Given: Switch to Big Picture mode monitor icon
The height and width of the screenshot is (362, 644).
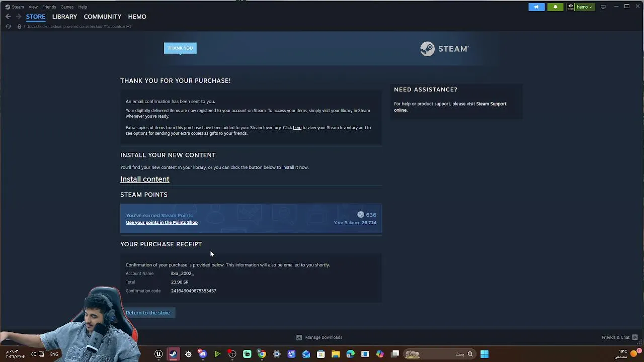Looking at the screenshot, I should click(x=603, y=7).
